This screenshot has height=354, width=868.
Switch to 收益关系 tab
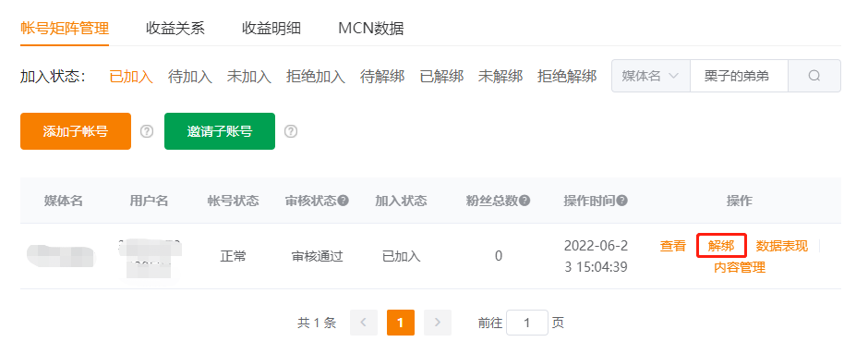(175, 29)
